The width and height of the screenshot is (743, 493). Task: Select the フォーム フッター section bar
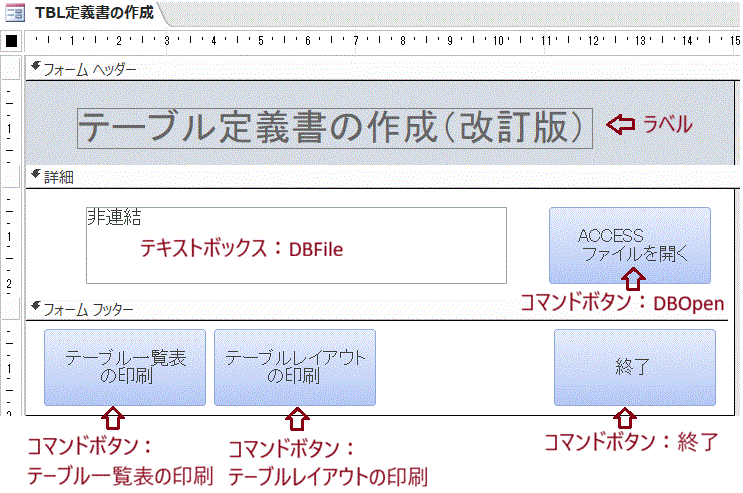380,310
